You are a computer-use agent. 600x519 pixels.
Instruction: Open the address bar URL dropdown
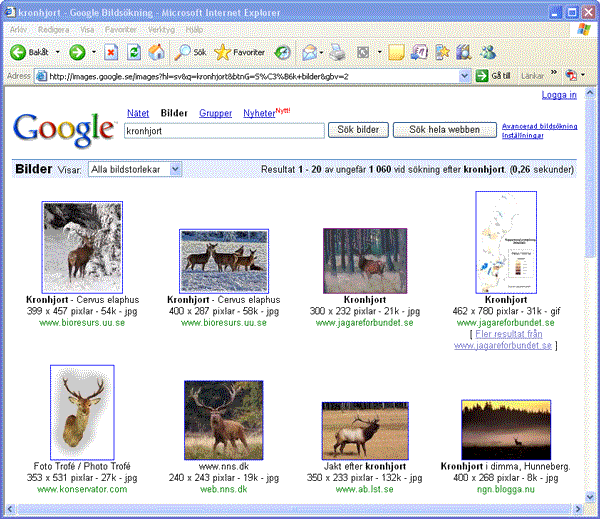(x=465, y=76)
